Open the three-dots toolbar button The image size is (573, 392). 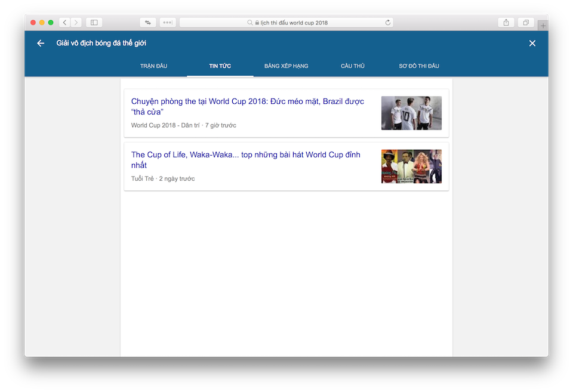[x=168, y=23]
